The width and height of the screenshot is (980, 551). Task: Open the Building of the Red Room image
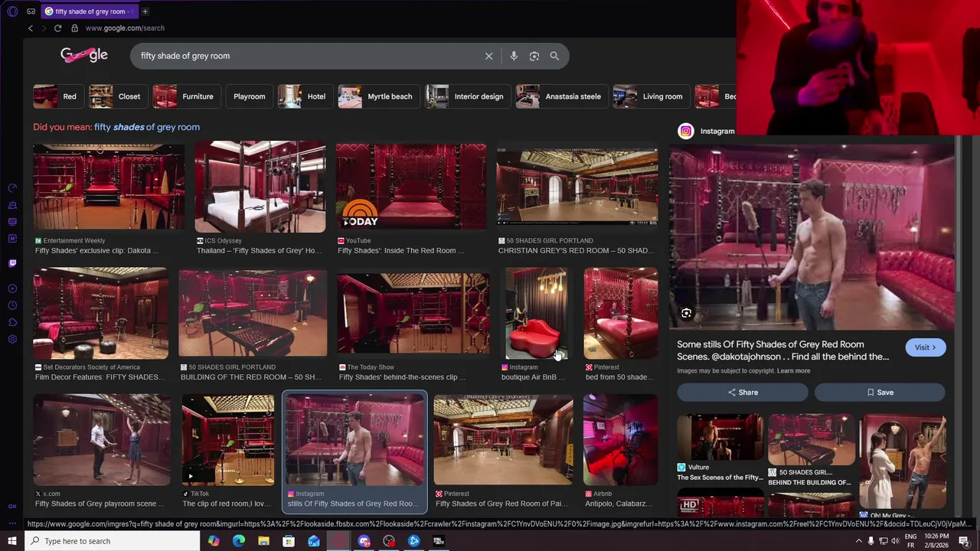click(253, 313)
